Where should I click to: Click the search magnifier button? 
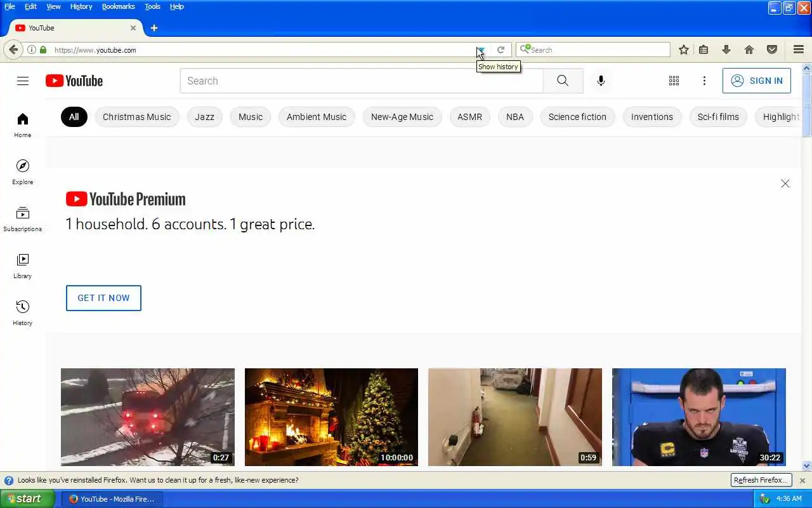click(x=563, y=81)
